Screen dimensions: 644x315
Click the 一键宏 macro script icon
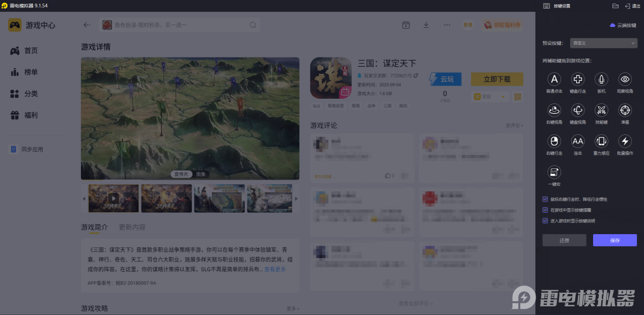pyautogui.click(x=554, y=172)
